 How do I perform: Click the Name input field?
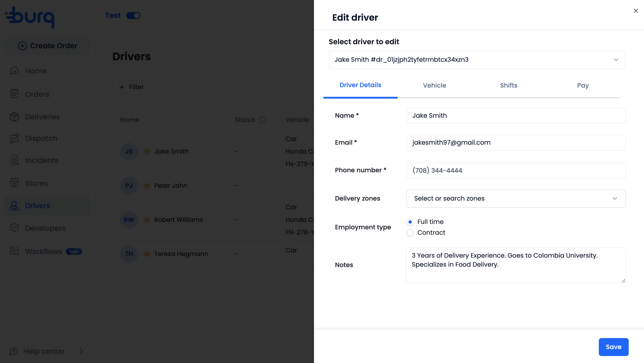pyautogui.click(x=516, y=115)
